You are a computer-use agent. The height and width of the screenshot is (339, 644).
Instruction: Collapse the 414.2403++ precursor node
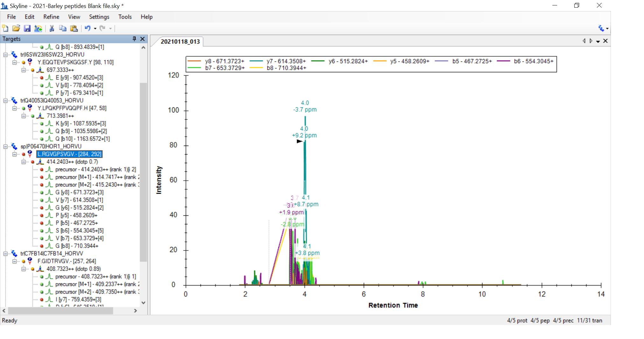click(24, 162)
